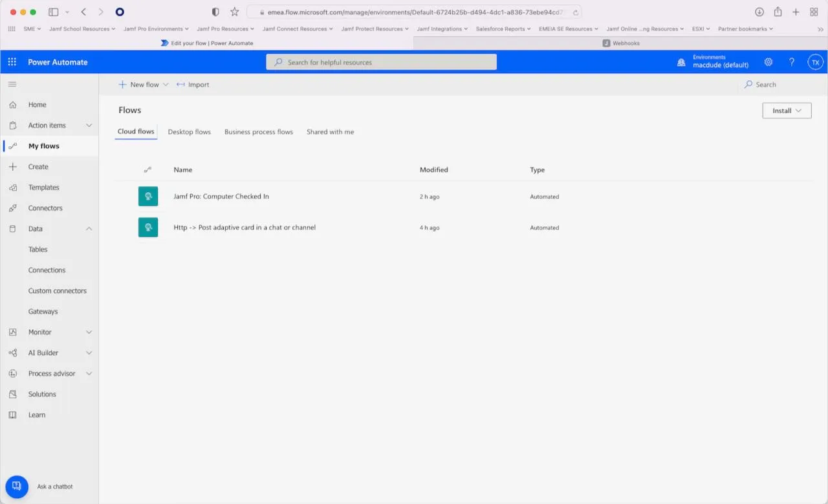The image size is (828, 504).
Task: Toggle the sidebar with the hamburger icon
Action: (x=12, y=83)
